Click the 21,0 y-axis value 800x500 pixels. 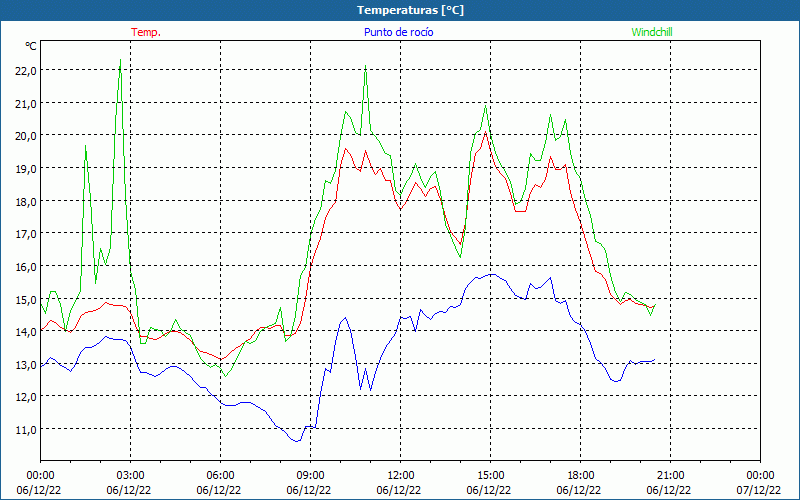pos(26,104)
